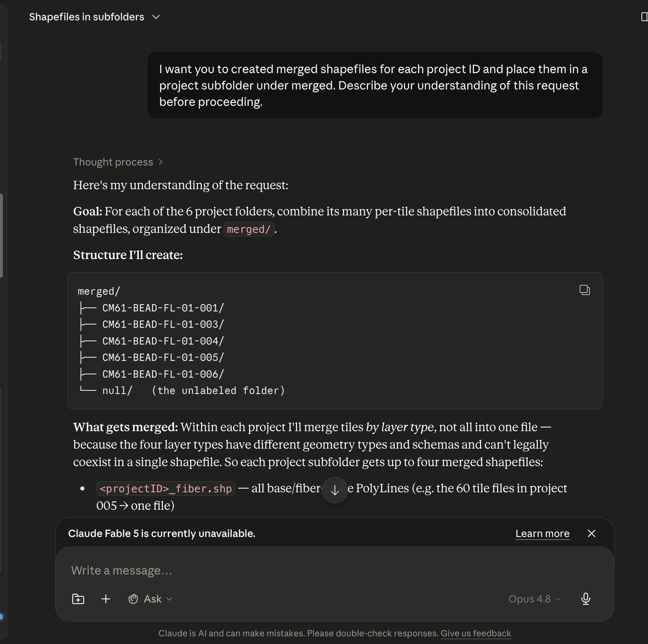Open the Give us feedback link
Viewport: 648px width, 644px height.
click(x=476, y=633)
